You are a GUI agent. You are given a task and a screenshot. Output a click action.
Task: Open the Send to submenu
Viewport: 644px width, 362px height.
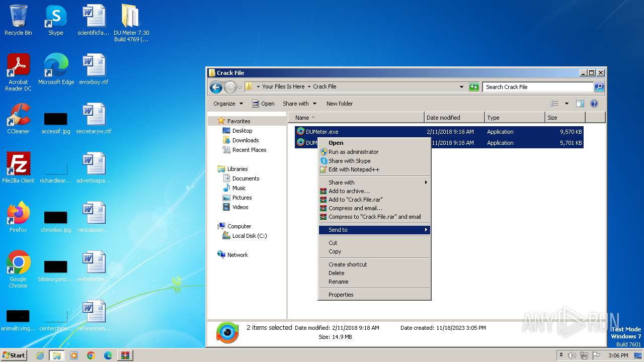point(374,230)
